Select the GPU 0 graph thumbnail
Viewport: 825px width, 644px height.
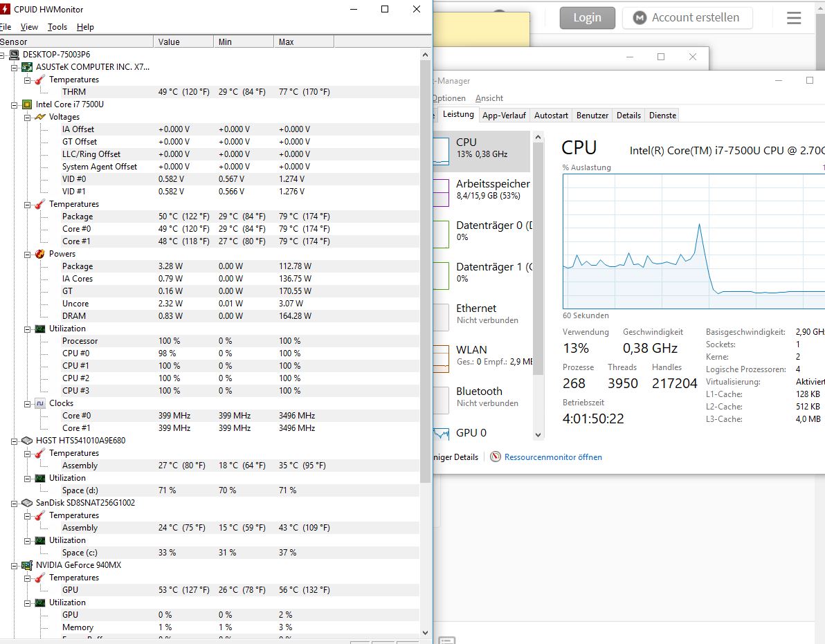pos(441,434)
